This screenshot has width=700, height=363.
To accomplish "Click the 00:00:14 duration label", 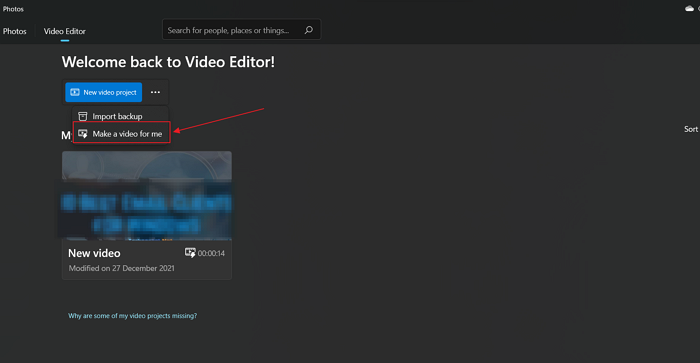I will (x=211, y=253).
